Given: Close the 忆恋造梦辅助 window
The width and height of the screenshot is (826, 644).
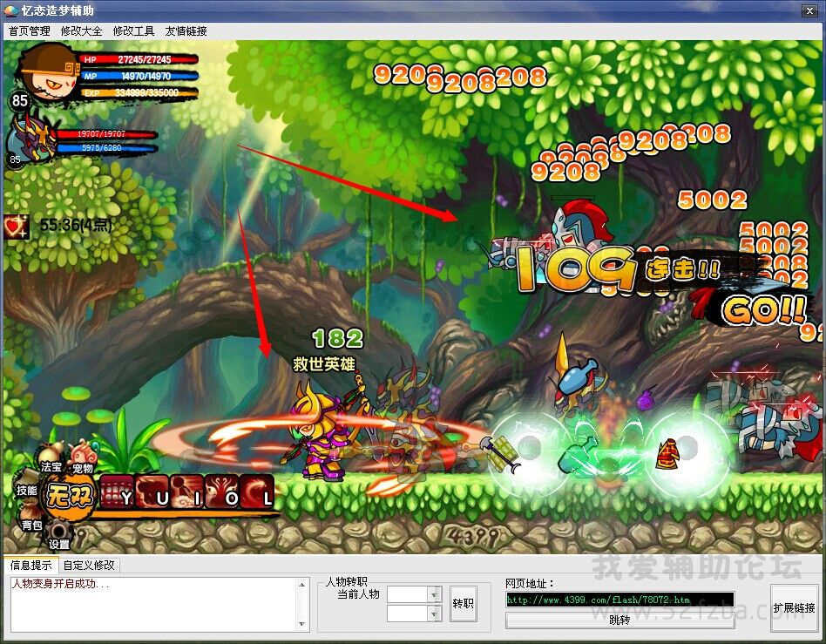Looking at the screenshot, I should [x=809, y=10].
